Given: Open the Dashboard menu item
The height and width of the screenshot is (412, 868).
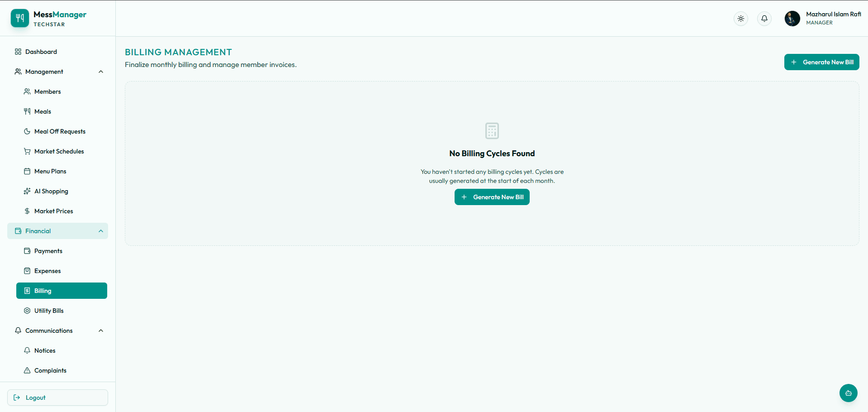Looking at the screenshot, I should 57,52.
